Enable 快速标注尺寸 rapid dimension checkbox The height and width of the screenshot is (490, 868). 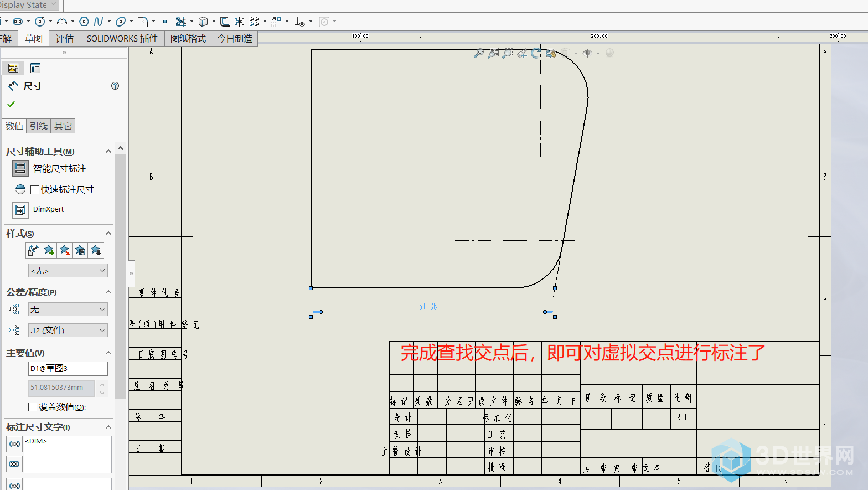(x=35, y=190)
